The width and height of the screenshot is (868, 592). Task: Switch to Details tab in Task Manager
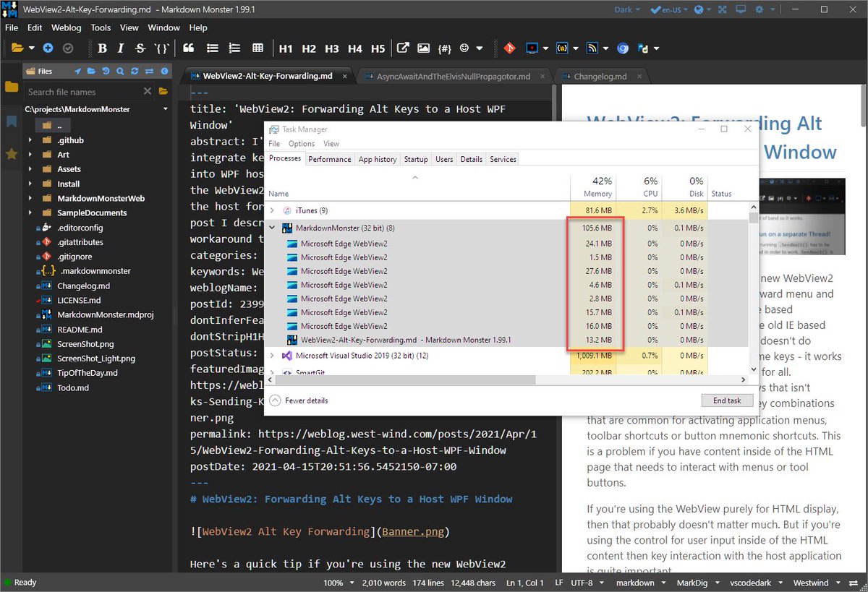point(471,159)
